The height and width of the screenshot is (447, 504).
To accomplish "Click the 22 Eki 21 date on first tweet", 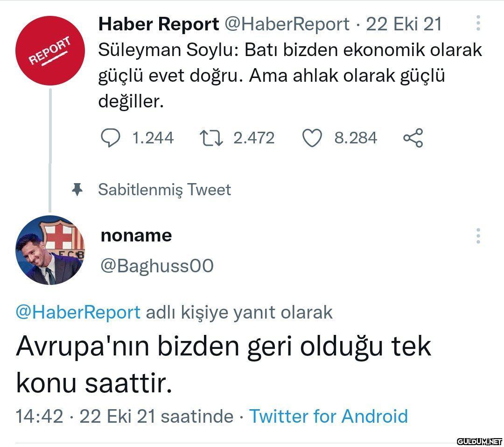I will pos(404,24).
